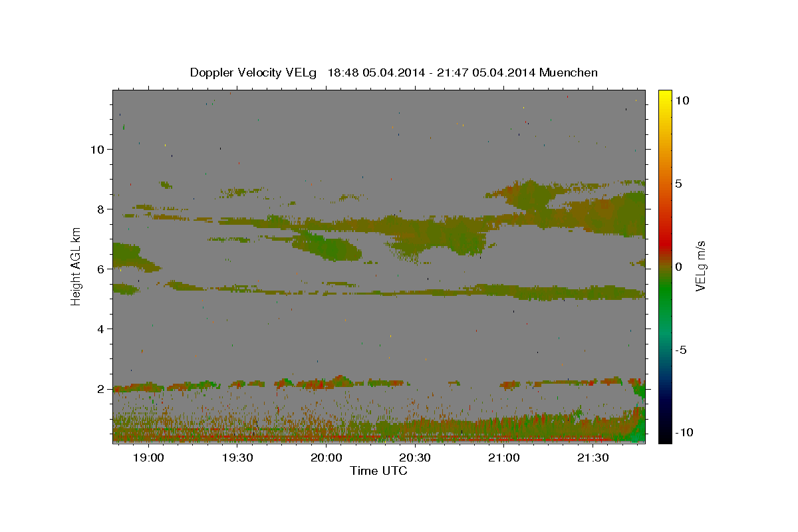Click the height axis '8' label
The image size is (798, 532).
pos(101,209)
